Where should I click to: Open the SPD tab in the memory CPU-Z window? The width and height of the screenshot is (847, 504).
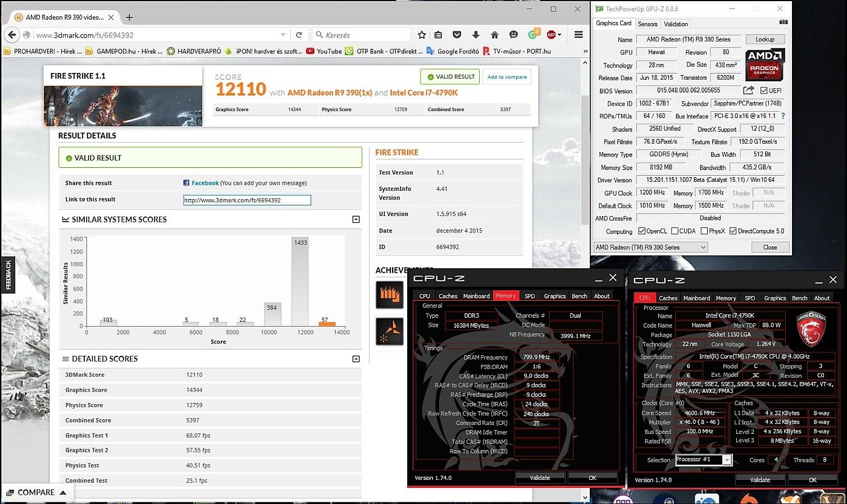[x=530, y=296]
